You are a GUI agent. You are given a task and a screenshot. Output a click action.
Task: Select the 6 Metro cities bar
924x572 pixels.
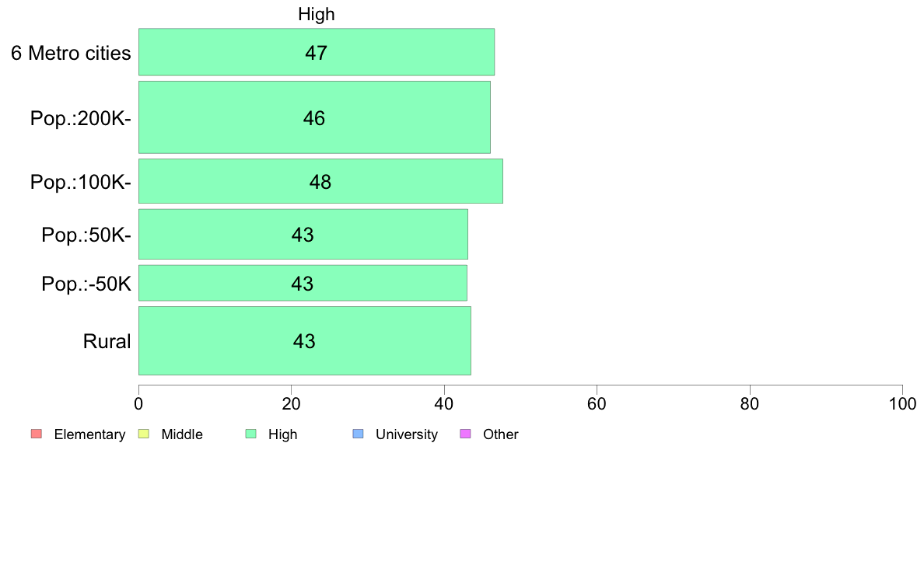317,52
